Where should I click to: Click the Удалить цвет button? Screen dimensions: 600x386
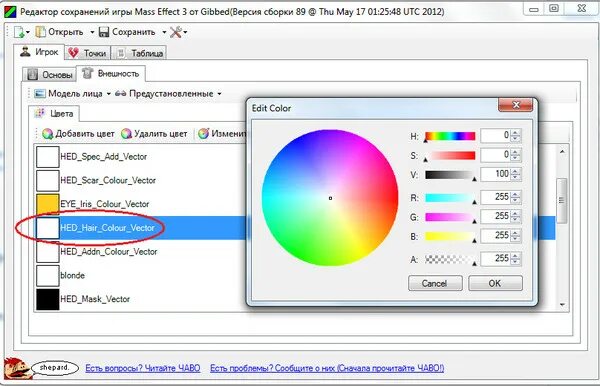pyautogui.click(x=154, y=134)
